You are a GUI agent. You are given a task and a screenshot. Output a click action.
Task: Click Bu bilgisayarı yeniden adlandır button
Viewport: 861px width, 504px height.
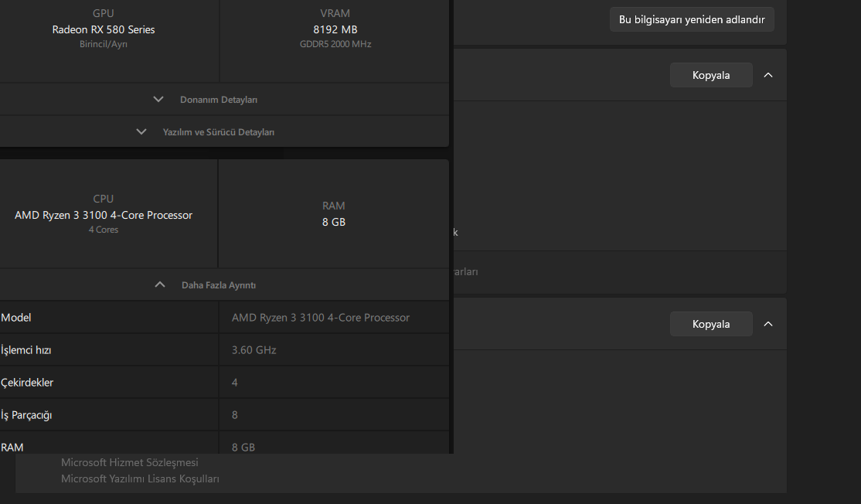(x=692, y=19)
